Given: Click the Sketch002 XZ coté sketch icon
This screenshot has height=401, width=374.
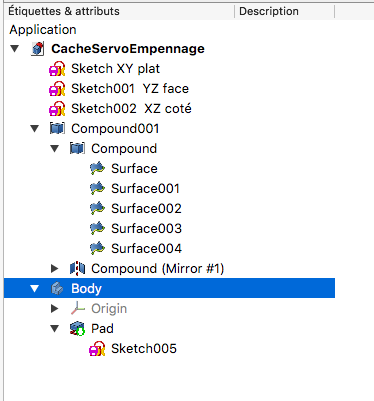Looking at the screenshot, I should tap(57, 109).
